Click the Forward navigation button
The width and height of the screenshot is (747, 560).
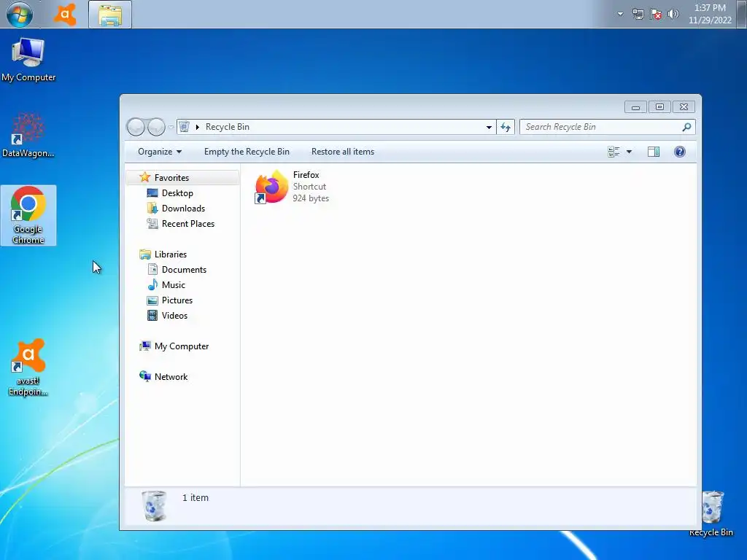pyautogui.click(x=156, y=127)
